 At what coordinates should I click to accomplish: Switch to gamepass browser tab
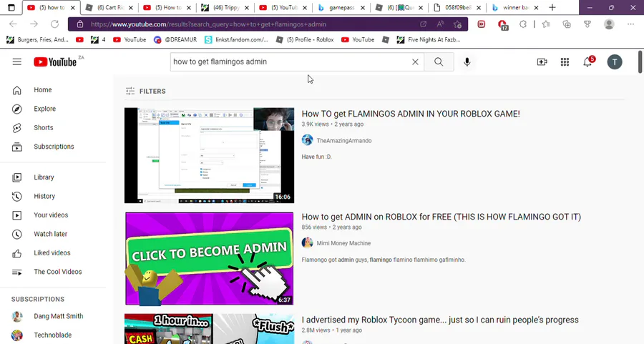click(341, 7)
